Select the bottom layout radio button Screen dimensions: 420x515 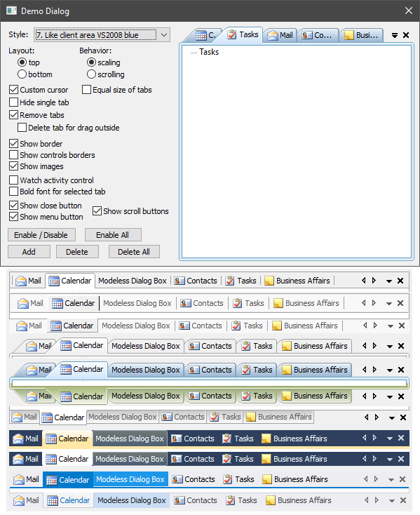(x=22, y=74)
